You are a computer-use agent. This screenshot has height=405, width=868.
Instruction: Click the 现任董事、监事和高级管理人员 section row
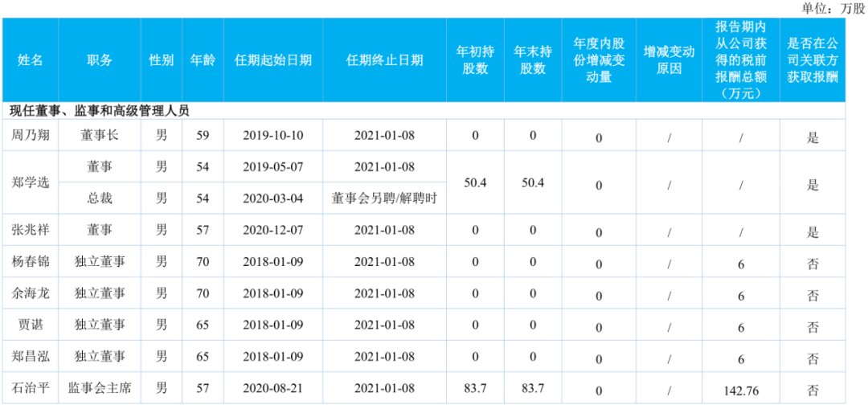coord(424,111)
